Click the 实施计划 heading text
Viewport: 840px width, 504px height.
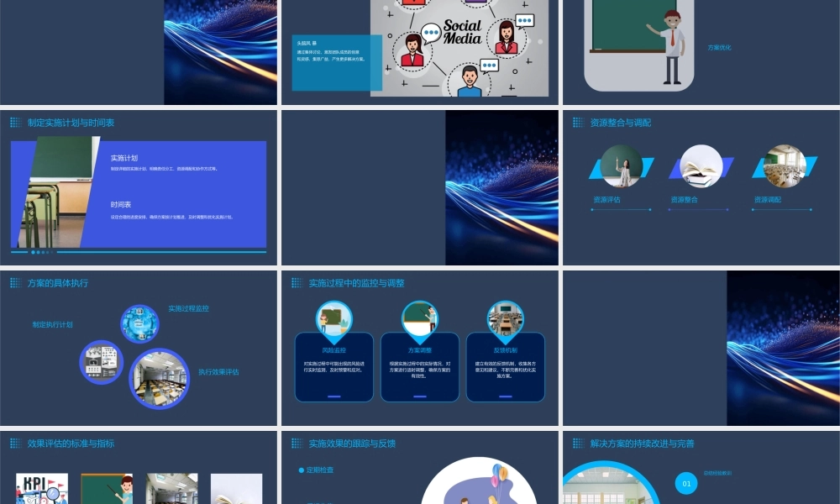tap(124, 158)
